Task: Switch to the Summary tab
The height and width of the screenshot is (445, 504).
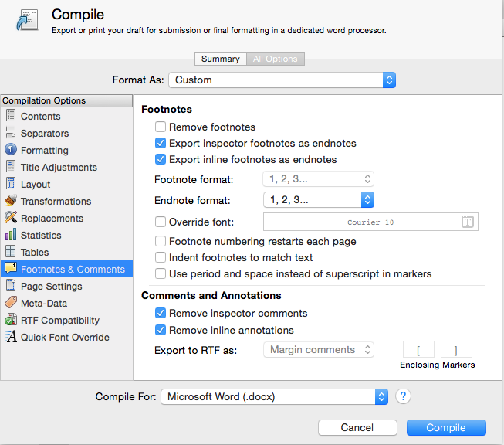Action: (219, 59)
